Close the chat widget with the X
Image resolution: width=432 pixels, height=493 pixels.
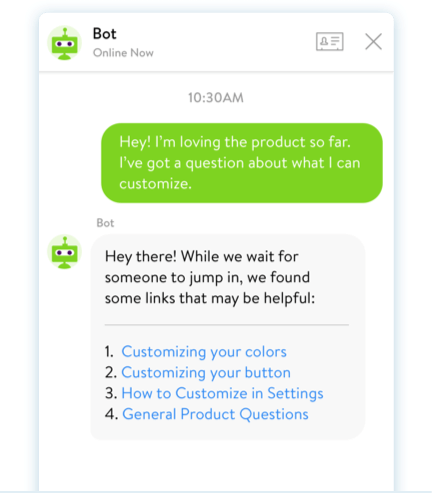(373, 42)
